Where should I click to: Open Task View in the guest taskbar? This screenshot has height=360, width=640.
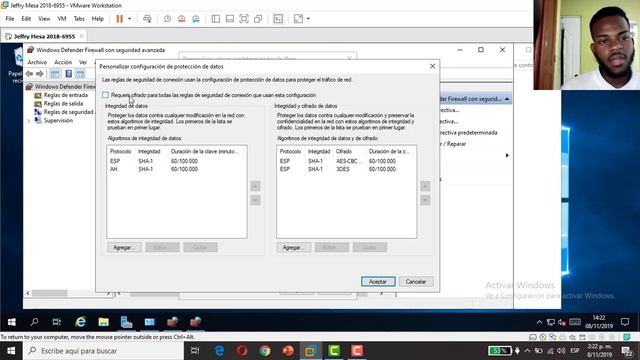click(57, 322)
